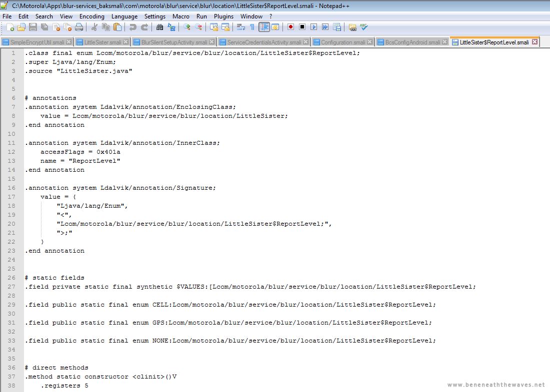The width and height of the screenshot is (550, 392).
Task: Open the ? help menu
Action: coord(271,16)
